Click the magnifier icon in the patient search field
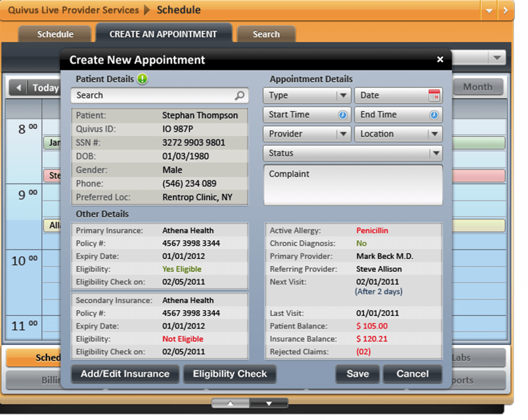The width and height of the screenshot is (528, 420). [x=239, y=95]
